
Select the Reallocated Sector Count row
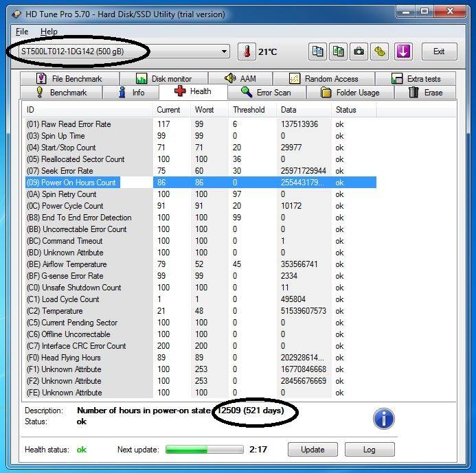click(x=201, y=159)
